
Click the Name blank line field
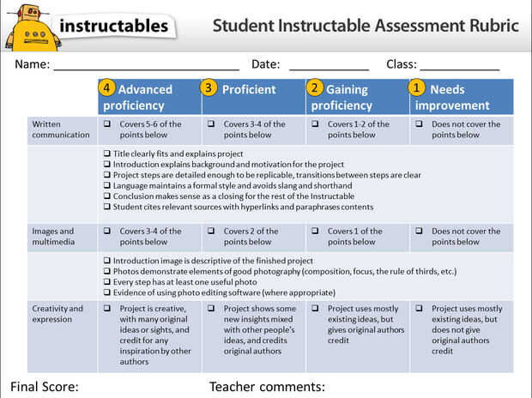pos(146,65)
